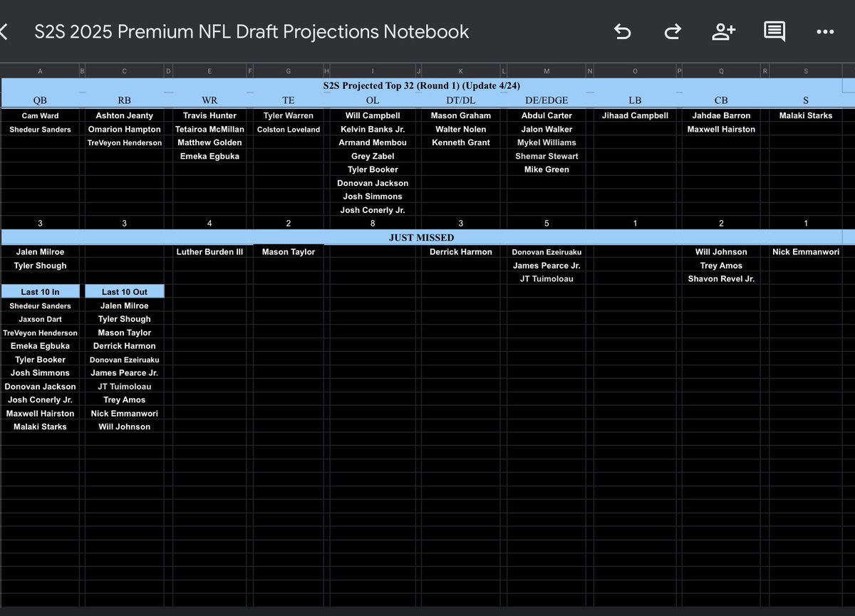Select the Jalon Walker cell
Image resolution: width=855 pixels, height=616 pixels.
(546, 129)
